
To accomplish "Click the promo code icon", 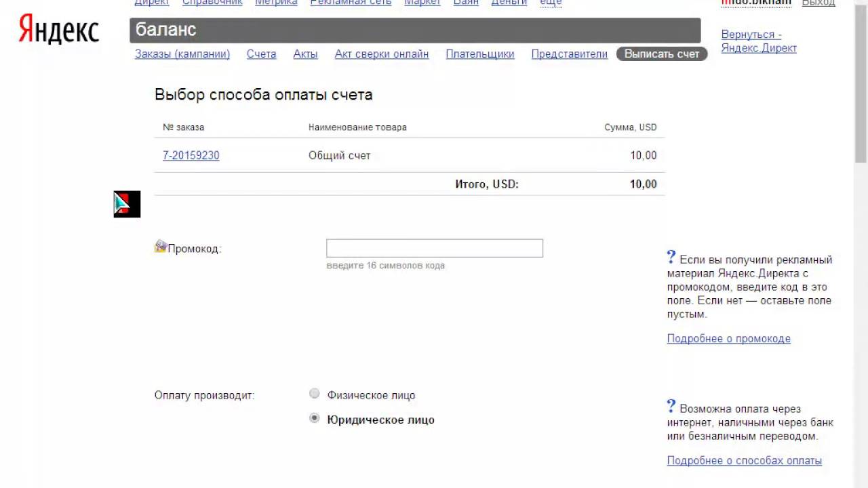I will tap(161, 246).
